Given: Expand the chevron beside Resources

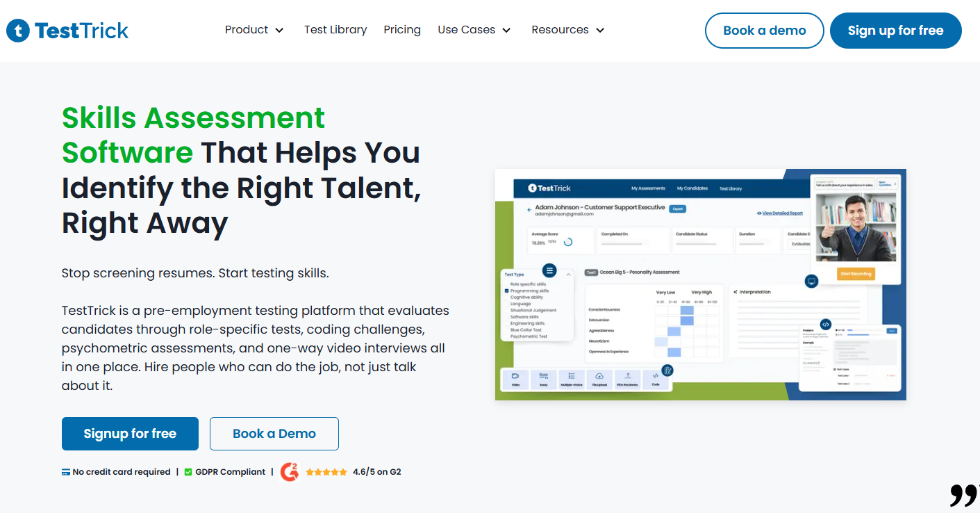Looking at the screenshot, I should pyautogui.click(x=600, y=31).
